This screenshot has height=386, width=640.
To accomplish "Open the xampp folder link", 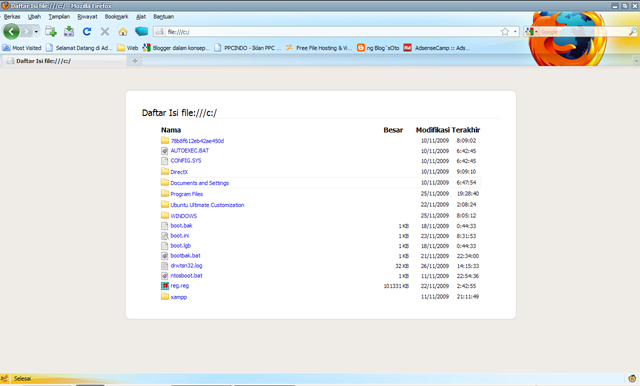I will 179,297.
